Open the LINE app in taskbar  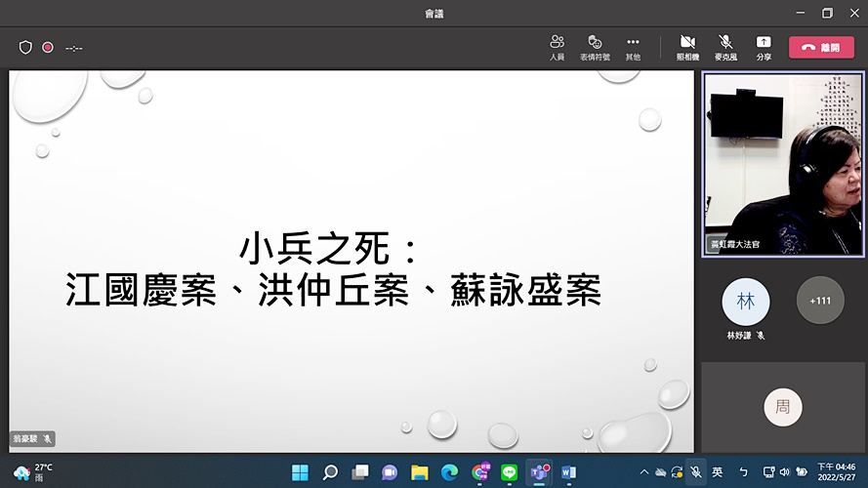[x=509, y=472]
